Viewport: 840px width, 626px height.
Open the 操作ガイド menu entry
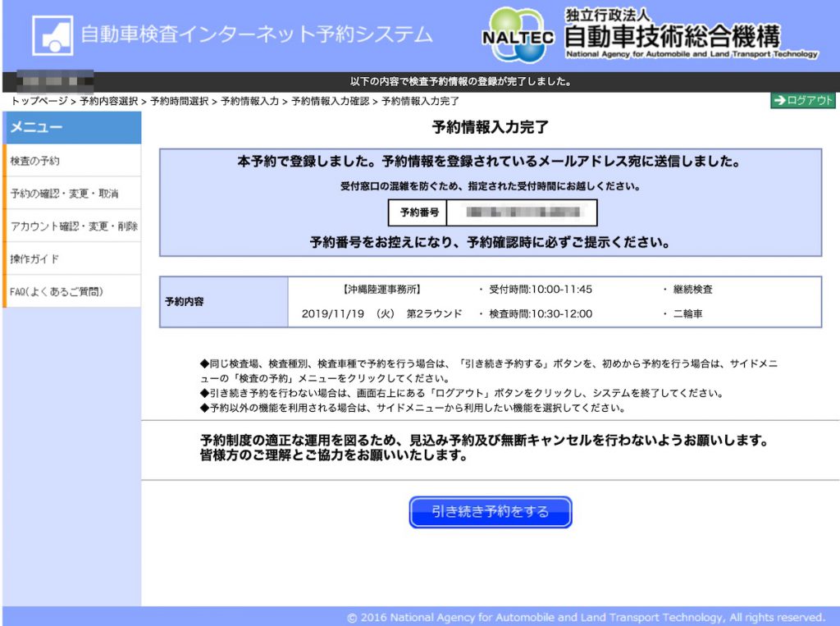(35, 259)
